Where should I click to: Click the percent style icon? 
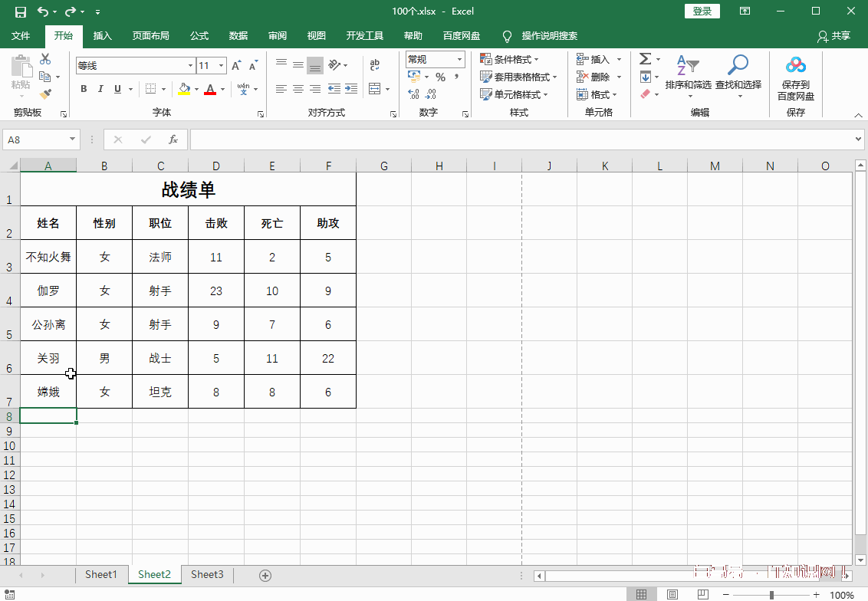click(x=440, y=77)
